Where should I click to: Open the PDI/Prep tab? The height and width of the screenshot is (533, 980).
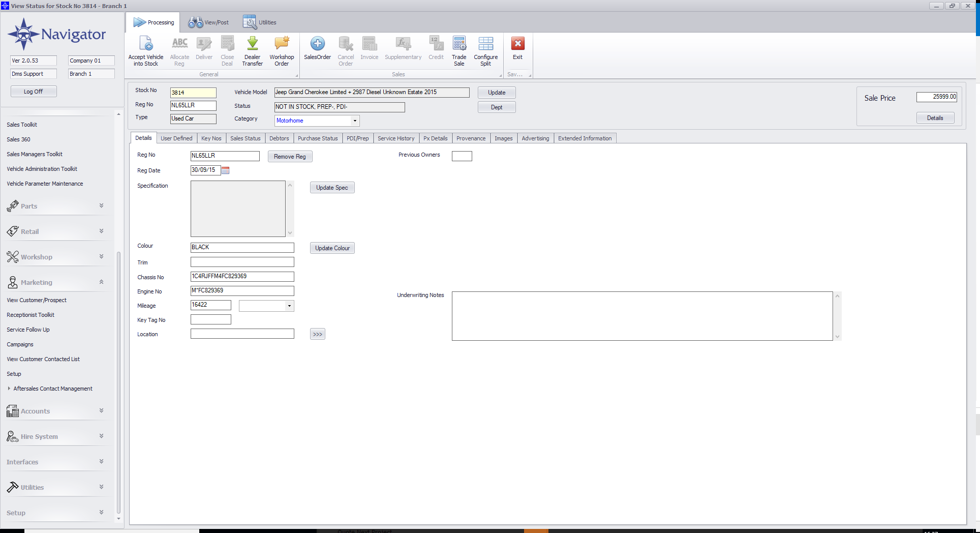click(x=358, y=138)
